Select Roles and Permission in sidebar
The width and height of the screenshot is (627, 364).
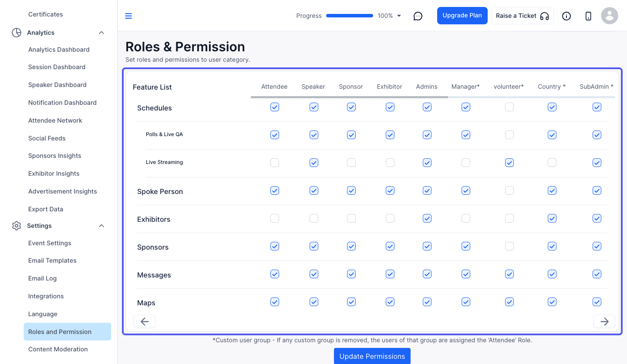coord(67,332)
